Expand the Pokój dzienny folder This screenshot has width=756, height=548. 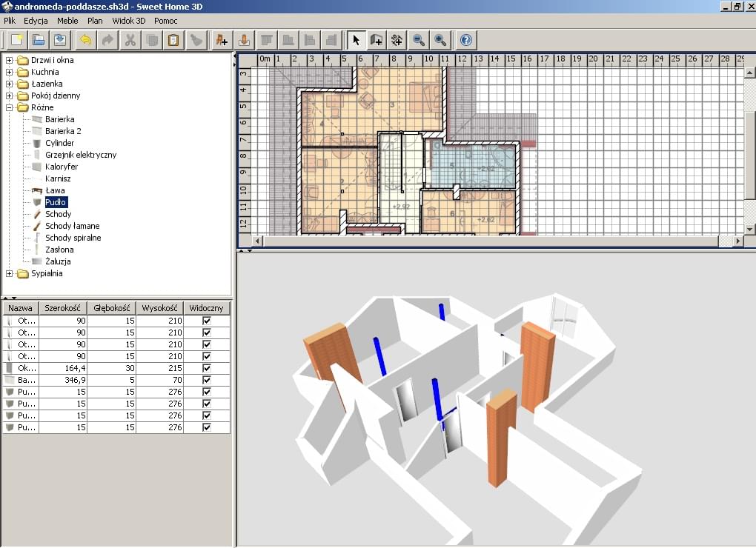(9, 96)
